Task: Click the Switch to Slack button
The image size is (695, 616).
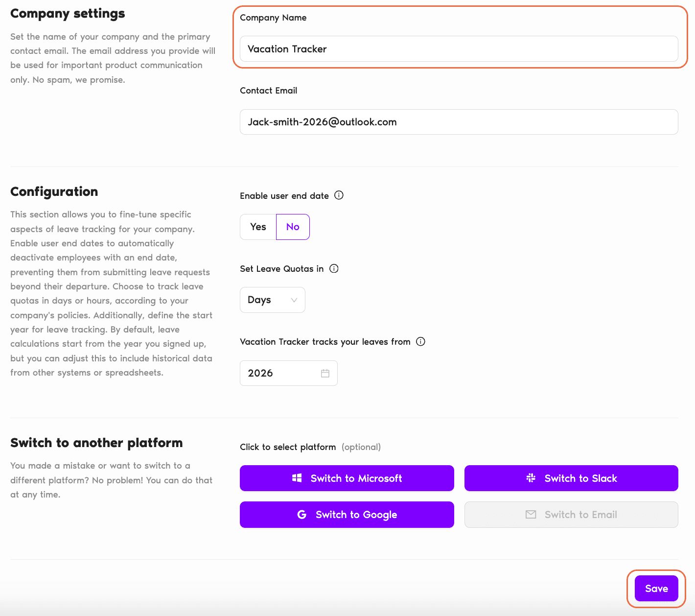Action: coord(571,478)
